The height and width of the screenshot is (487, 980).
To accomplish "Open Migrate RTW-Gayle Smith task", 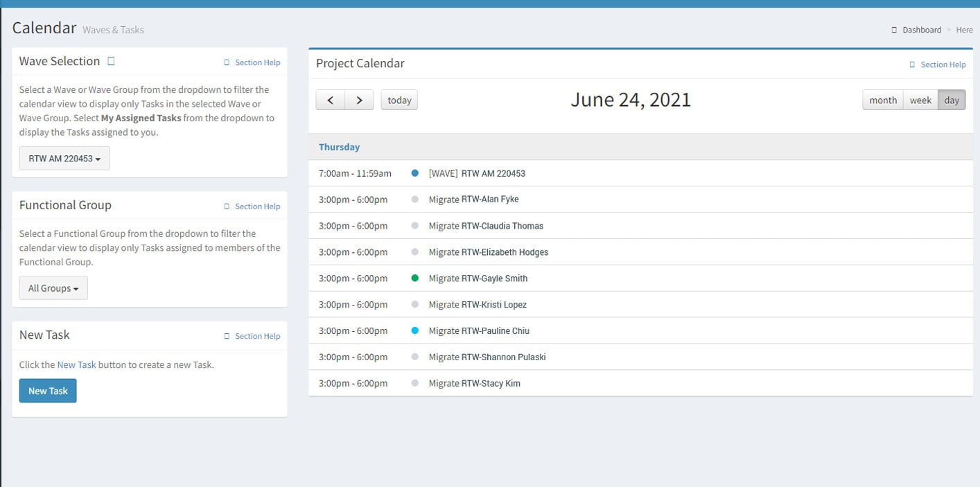I will (478, 278).
